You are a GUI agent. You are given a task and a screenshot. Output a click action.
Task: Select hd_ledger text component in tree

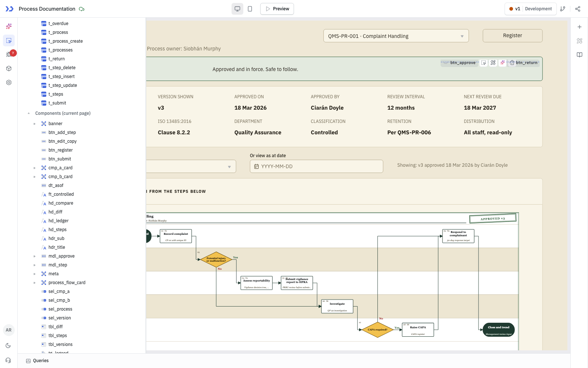click(58, 221)
